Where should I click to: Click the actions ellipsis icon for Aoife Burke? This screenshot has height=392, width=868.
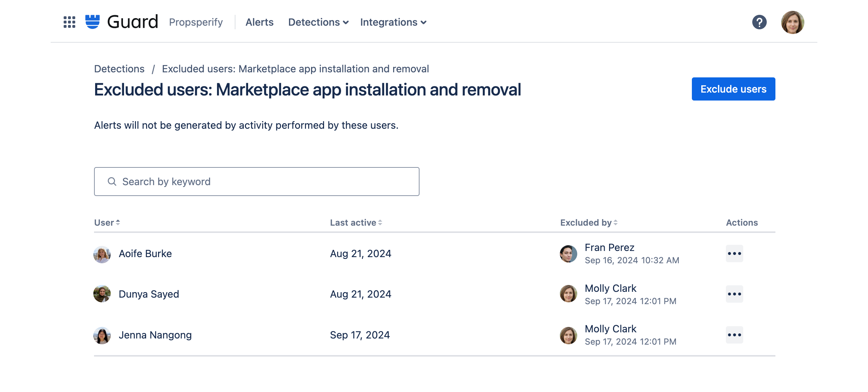tap(735, 253)
